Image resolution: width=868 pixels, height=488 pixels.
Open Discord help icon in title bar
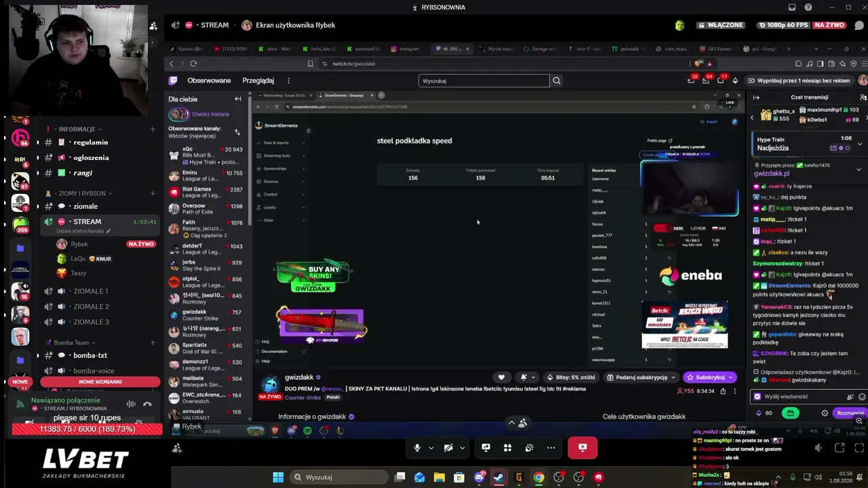click(808, 7)
